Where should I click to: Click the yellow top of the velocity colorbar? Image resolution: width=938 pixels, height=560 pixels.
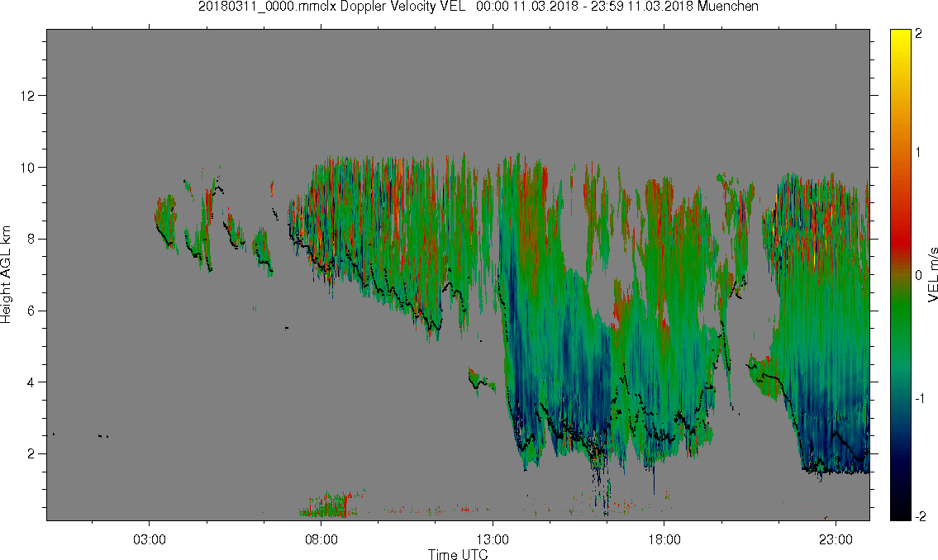pyautogui.click(x=900, y=39)
